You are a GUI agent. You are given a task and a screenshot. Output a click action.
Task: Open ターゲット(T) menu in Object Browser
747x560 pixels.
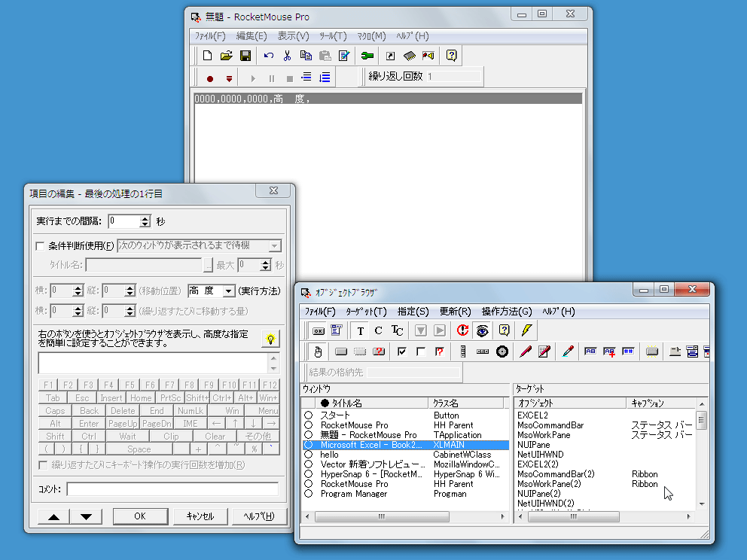tap(366, 312)
